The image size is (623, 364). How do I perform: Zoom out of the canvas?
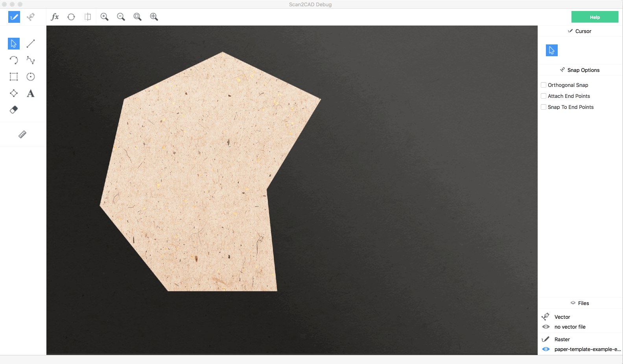point(121,17)
